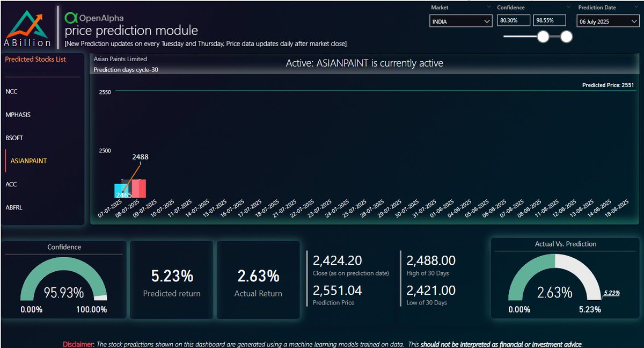
Task: Click the Active: ASIANPAINT status banner
Action: tap(364, 63)
